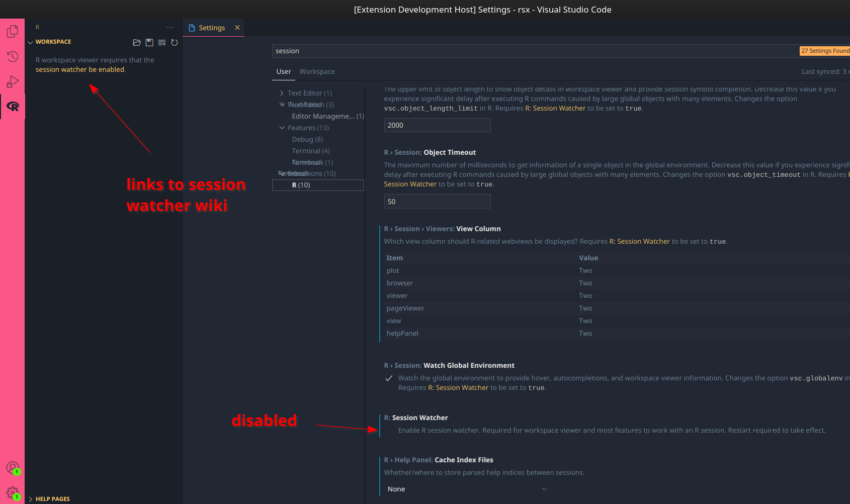Click the Viewers: View Column setting title

[x=442, y=229]
